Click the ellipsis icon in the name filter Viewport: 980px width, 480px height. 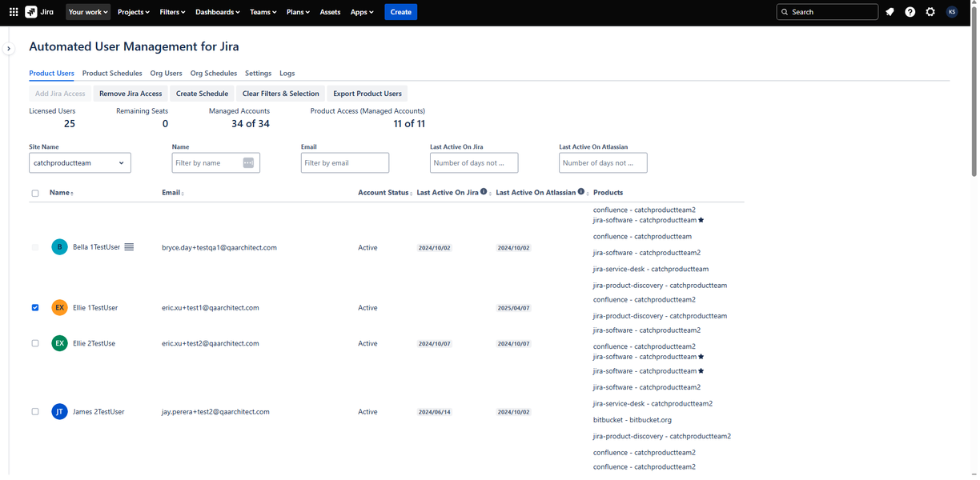pyautogui.click(x=248, y=162)
